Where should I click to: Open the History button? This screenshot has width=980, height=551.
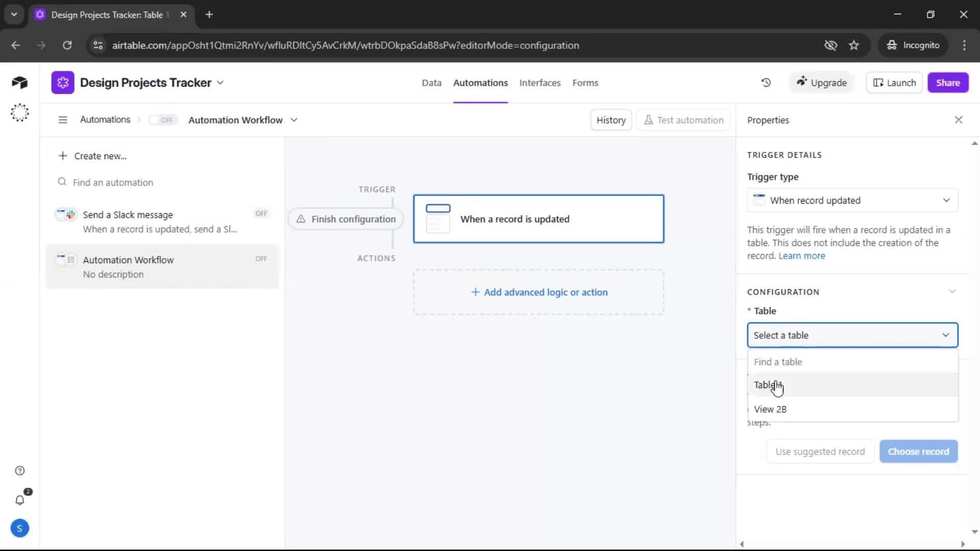611,120
